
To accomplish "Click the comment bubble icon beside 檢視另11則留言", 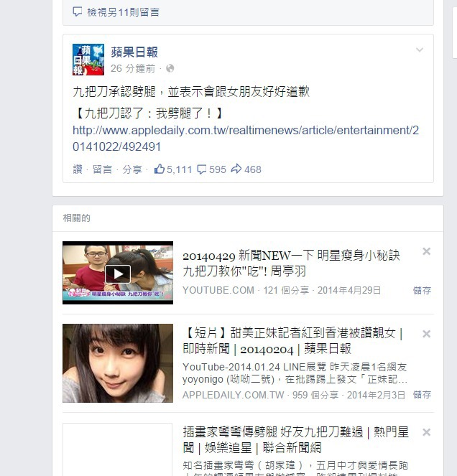I will [x=78, y=11].
